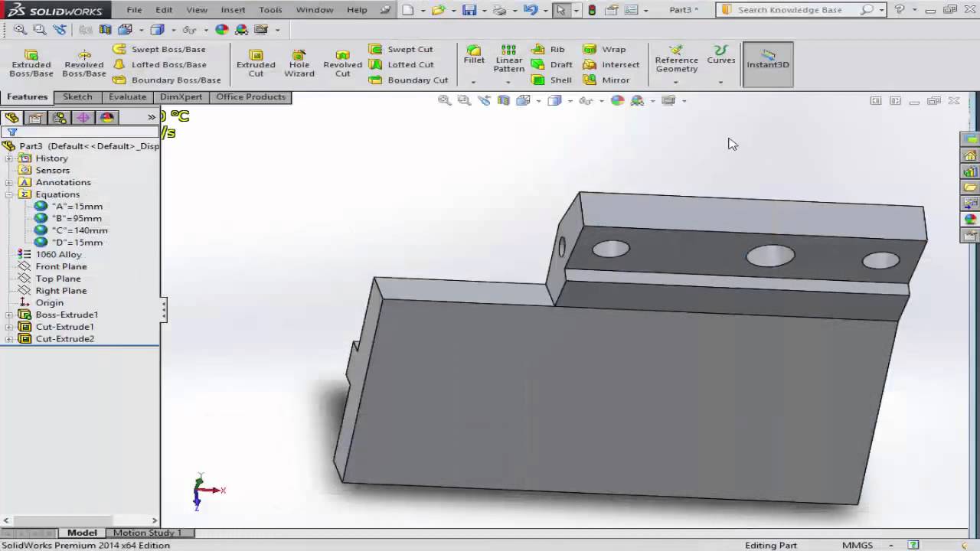Expand the Boss-Extrude1 feature node

(9, 315)
